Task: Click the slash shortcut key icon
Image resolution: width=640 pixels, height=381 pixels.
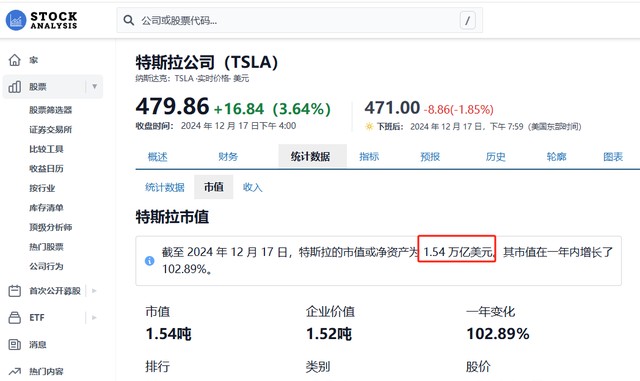Action: click(x=467, y=20)
